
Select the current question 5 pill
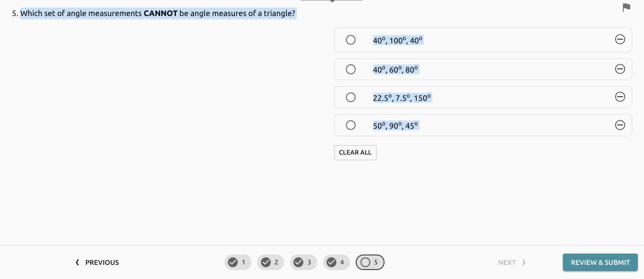coord(370,263)
